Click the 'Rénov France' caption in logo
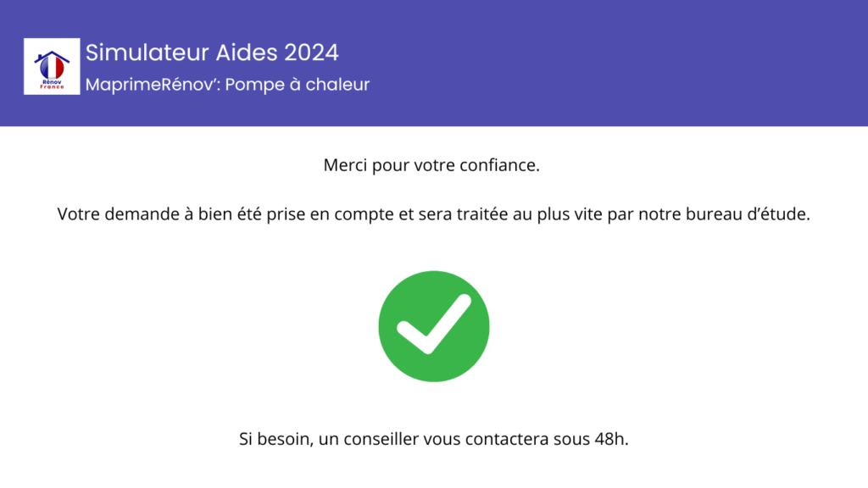 click(x=52, y=85)
